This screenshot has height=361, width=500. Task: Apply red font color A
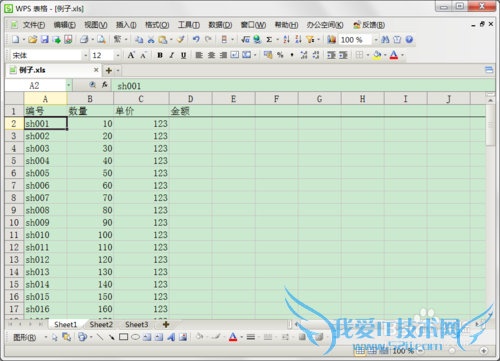point(394,55)
